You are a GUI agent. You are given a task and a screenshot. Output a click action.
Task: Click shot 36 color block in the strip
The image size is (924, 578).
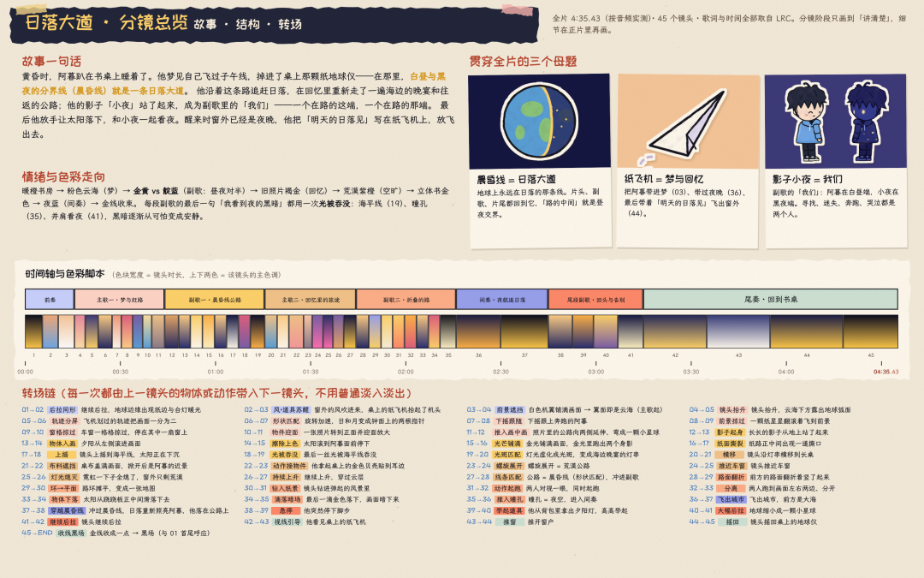[x=478, y=331]
